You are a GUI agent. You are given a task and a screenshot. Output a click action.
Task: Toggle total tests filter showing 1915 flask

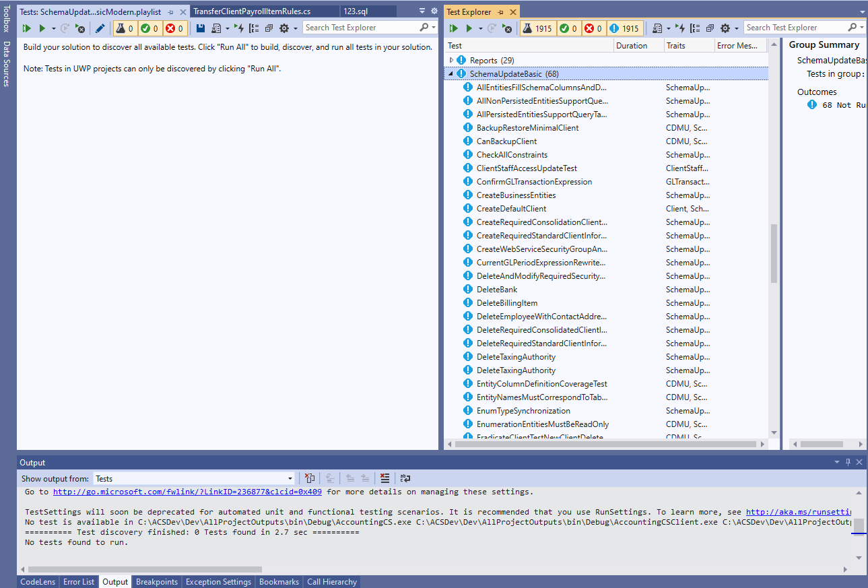pos(537,28)
